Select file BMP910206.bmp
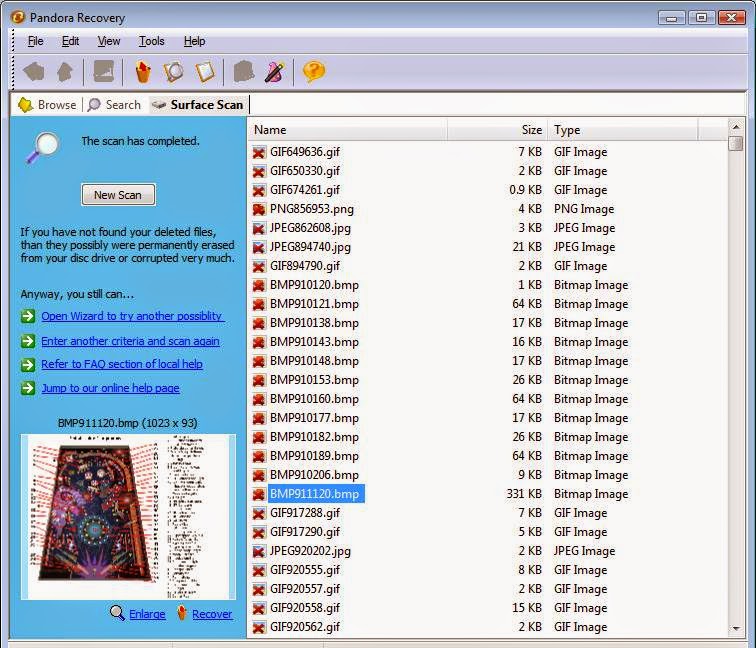756x648 pixels. 314,475
